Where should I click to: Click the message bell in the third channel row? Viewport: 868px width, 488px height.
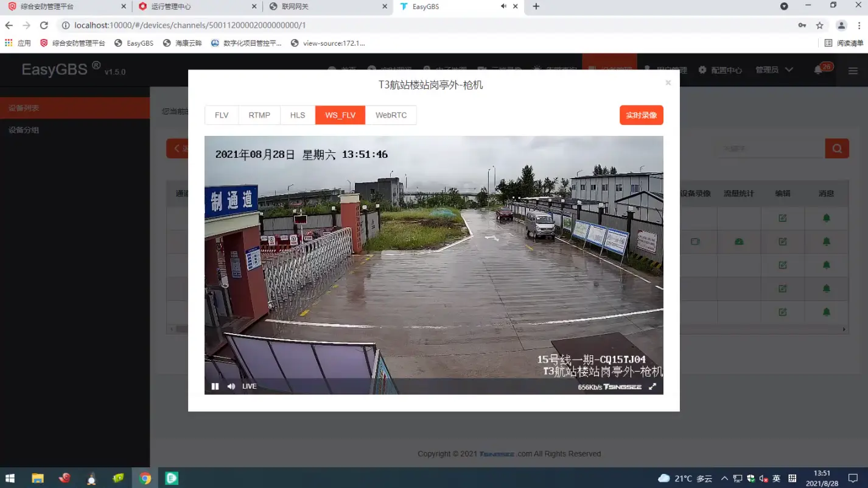[827, 265]
